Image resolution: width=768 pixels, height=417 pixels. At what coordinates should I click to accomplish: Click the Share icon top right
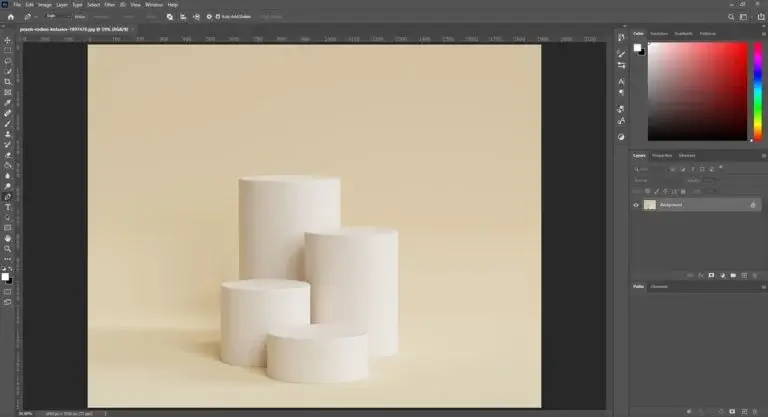click(761, 17)
